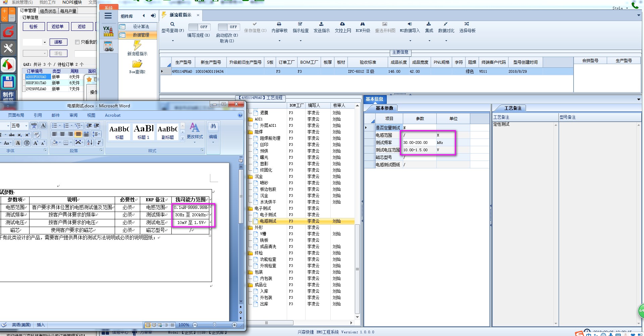Tick the box beside 退膜 in the process tree
Image resolution: width=644 pixels, height=336 pixels.
[x=256, y=113]
